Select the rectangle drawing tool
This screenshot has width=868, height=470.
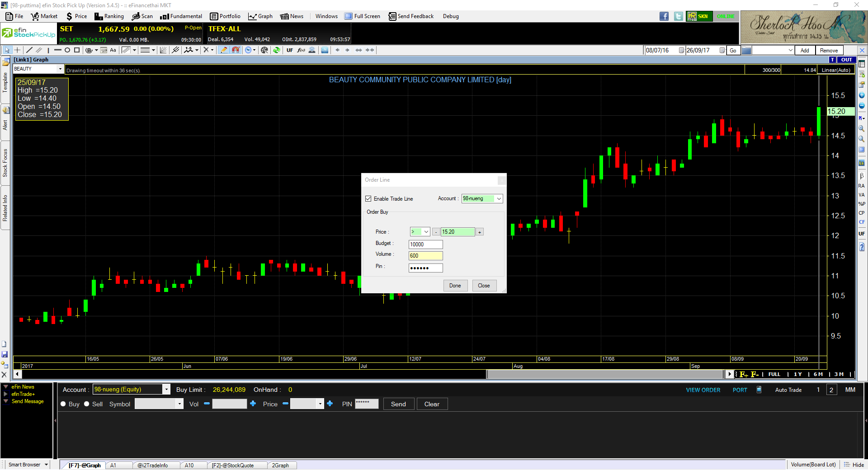pyautogui.click(x=77, y=50)
